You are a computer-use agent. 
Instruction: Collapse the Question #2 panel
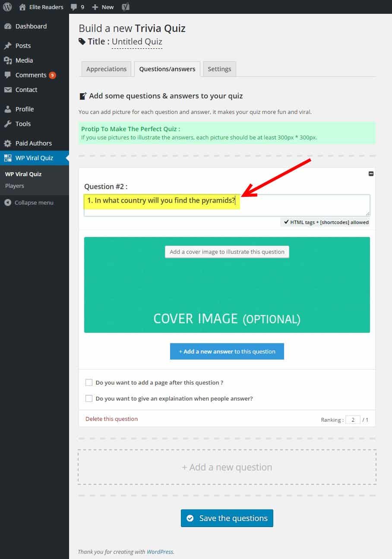tap(371, 174)
